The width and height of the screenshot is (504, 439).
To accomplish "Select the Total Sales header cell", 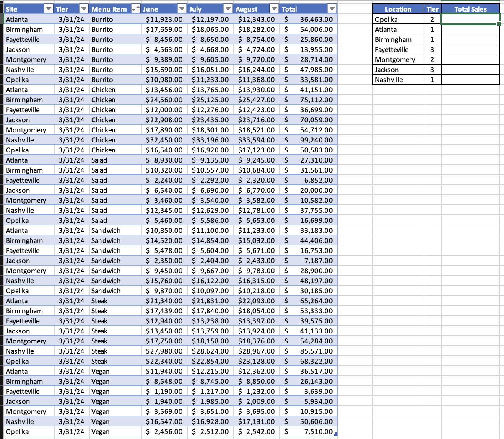I will click(470, 9).
